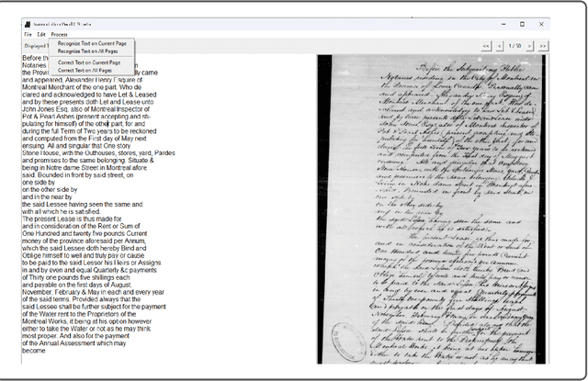
Task: Open the Edit menu
Action: (41, 34)
